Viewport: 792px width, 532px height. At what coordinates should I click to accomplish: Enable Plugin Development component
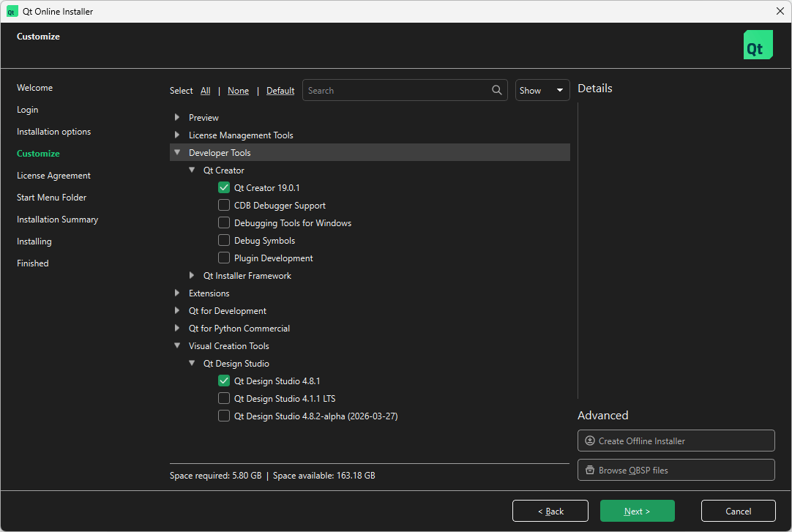224,258
